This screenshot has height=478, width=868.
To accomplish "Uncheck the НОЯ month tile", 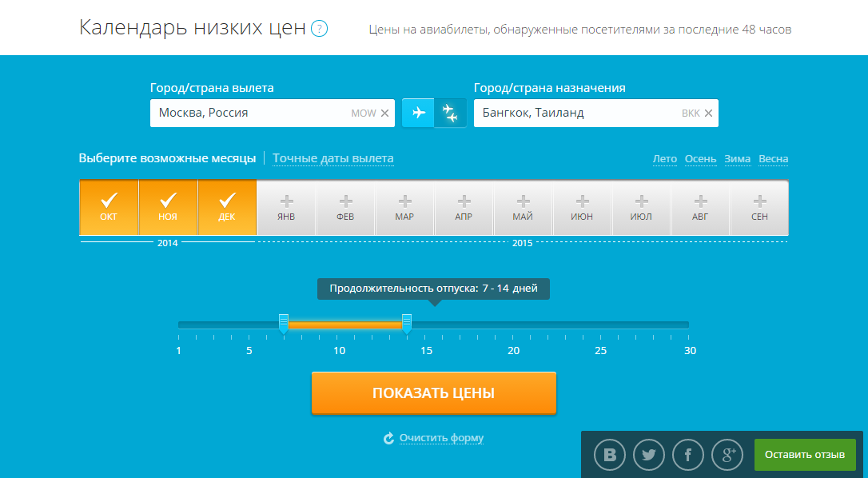I will (x=168, y=207).
